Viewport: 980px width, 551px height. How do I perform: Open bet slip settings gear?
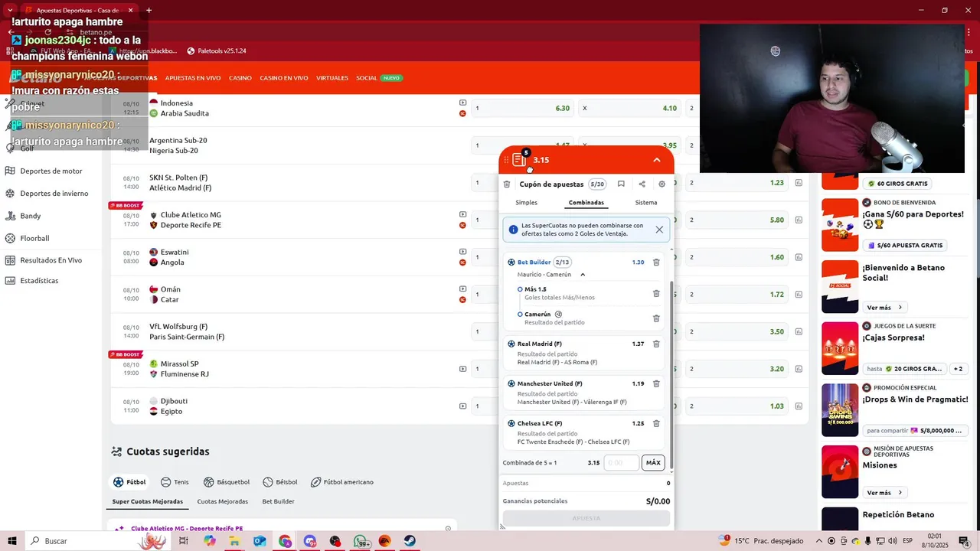[662, 184]
